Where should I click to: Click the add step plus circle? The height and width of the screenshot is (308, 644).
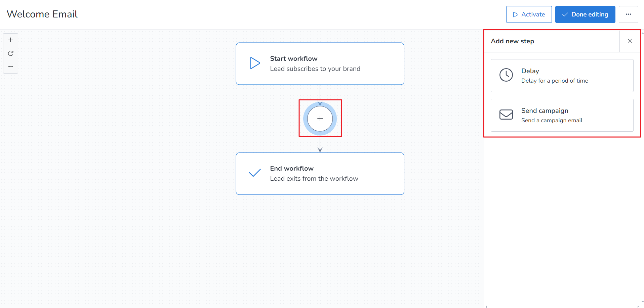tap(320, 119)
